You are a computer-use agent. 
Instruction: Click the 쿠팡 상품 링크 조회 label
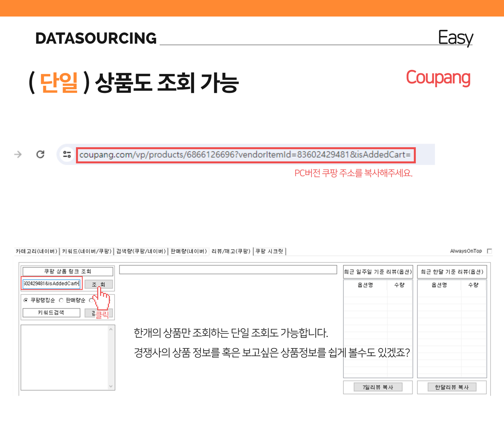click(x=68, y=272)
